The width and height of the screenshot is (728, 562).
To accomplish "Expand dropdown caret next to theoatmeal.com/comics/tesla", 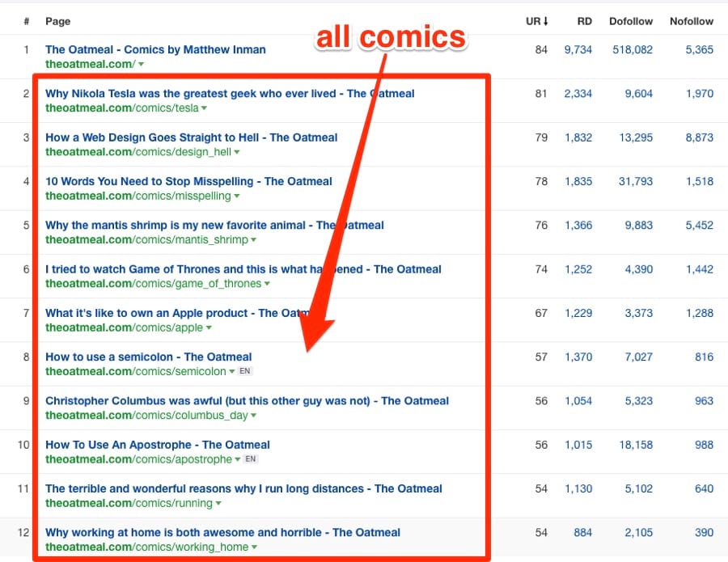I will [205, 108].
